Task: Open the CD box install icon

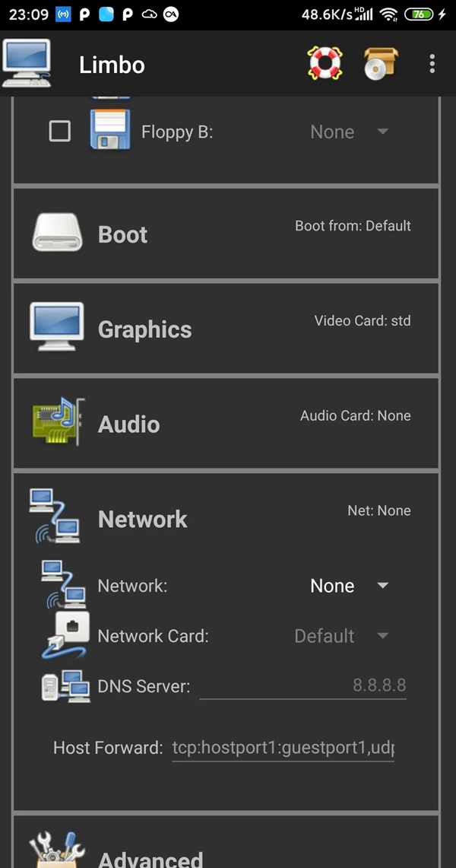Action: [381, 64]
